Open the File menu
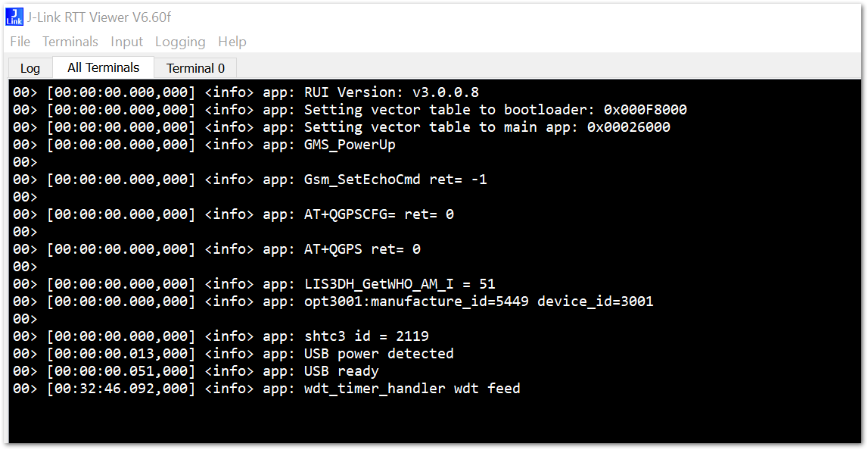868x450 pixels. 20,42
